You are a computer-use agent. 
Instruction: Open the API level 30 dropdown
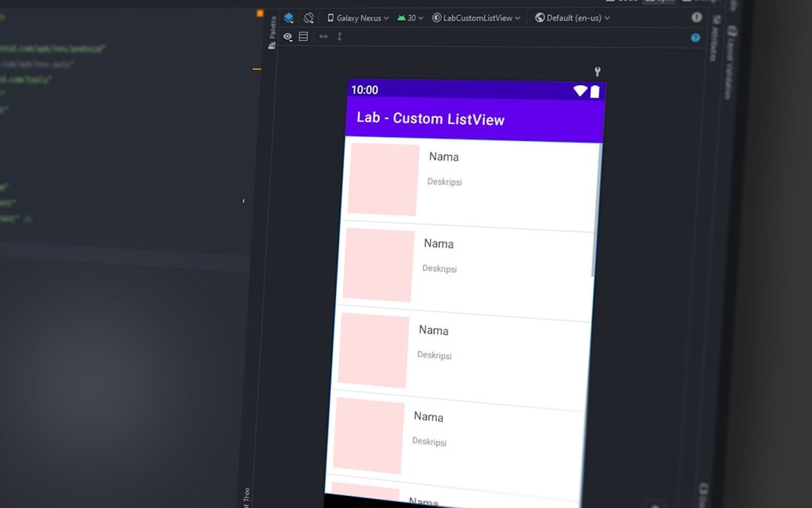411,18
